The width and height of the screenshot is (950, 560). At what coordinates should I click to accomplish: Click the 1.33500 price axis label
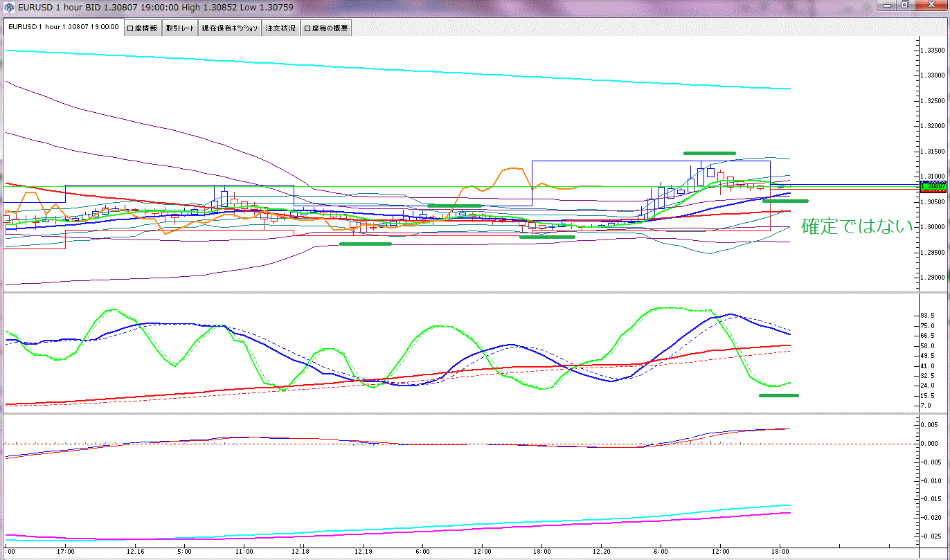coord(932,51)
